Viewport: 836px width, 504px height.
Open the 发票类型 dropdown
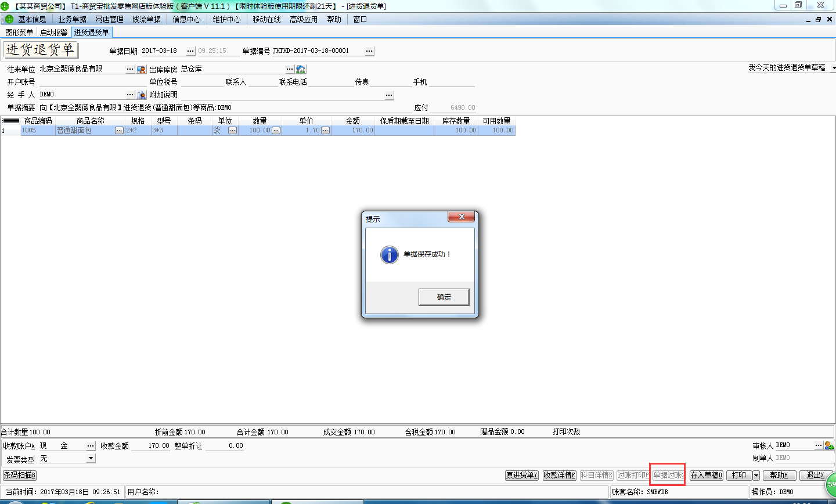pyautogui.click(x=91, y=459)
